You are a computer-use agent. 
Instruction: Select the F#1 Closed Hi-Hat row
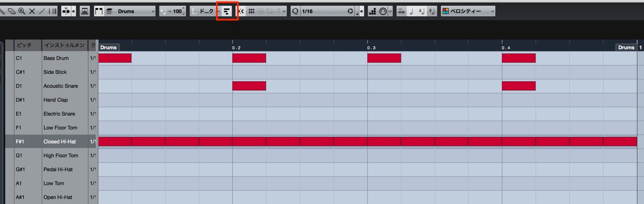click(51, 142)
